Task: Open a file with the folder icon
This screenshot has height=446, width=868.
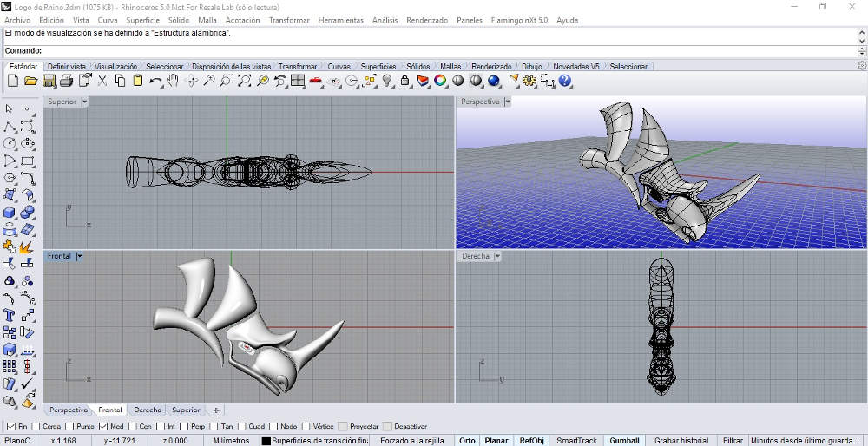Action: click(31, 81)
